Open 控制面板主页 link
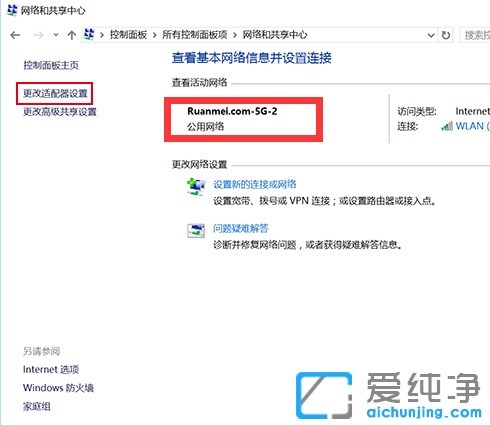 tap(51, 65)
